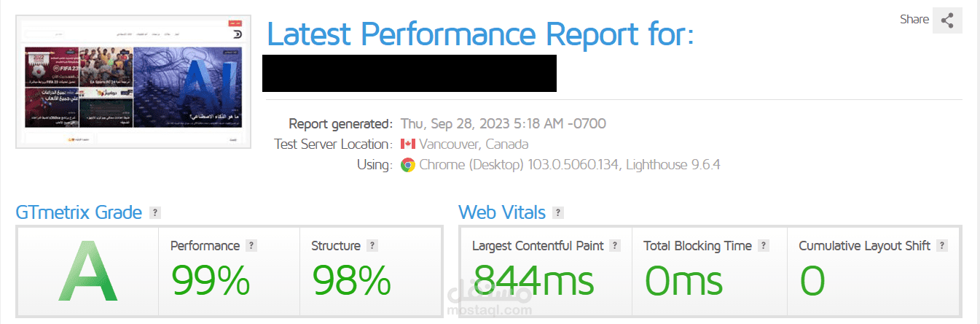Click help icon next to Web Vitals

(558, 212)
